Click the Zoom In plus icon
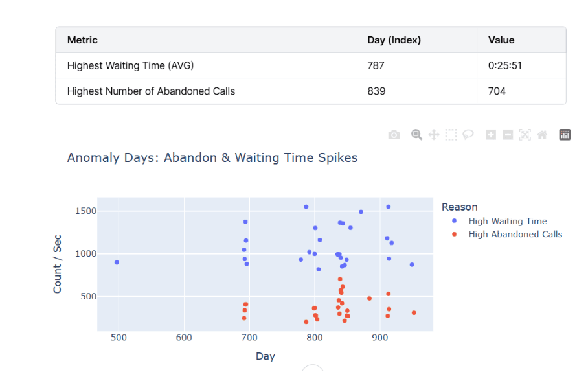 (x=491, y=135)
